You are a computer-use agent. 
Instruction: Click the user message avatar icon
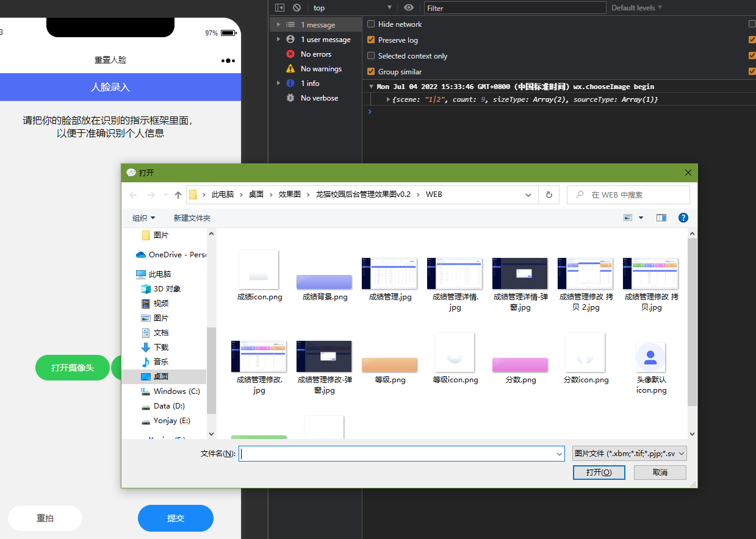coord(290,39)
